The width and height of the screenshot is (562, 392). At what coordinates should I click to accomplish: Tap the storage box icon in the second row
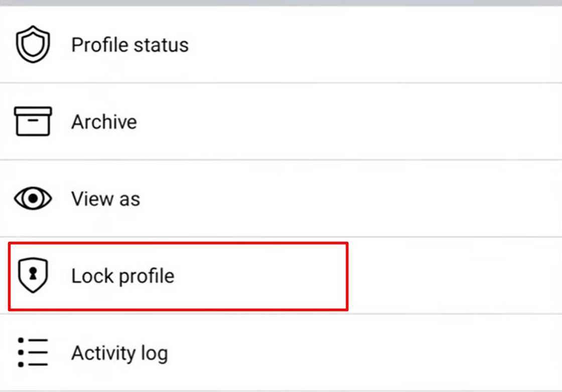(x=33, y=121)
